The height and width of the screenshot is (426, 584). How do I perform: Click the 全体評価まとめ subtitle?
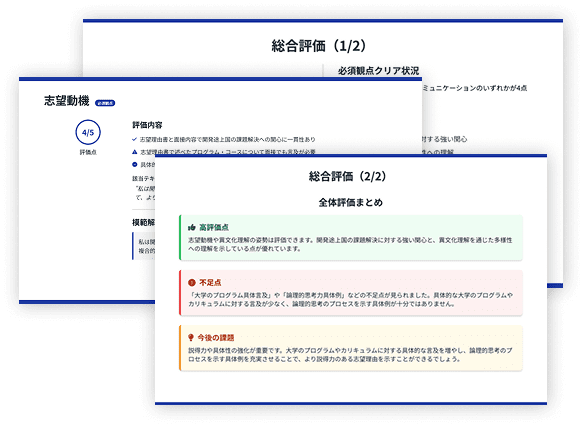[350, 203]
